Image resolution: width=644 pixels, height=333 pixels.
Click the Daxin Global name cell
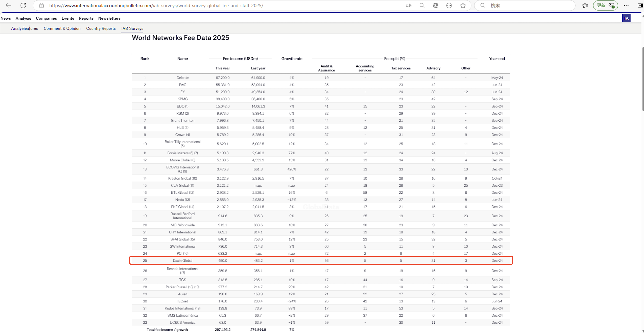[x=182, y=261]
